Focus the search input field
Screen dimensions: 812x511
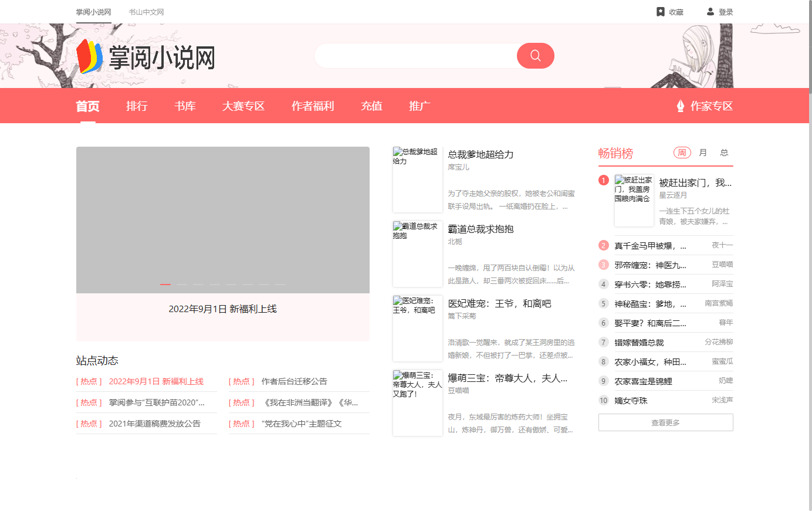415,56
